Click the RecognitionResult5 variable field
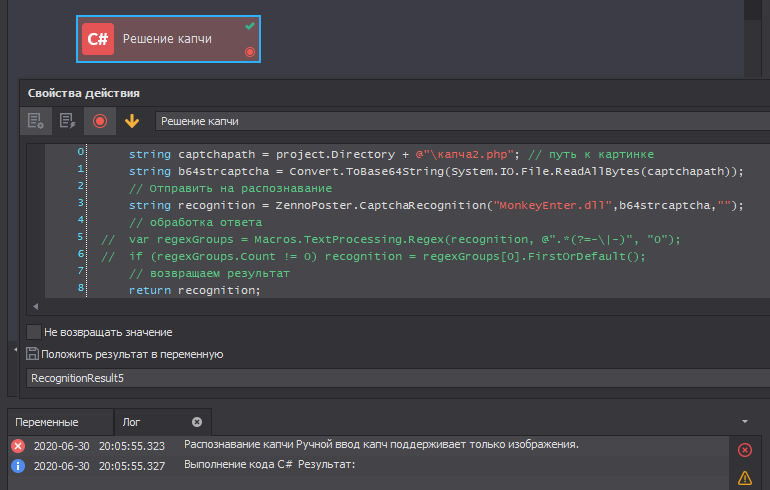The height and width of the screenshot is (490, 770). tap(398, 378)
